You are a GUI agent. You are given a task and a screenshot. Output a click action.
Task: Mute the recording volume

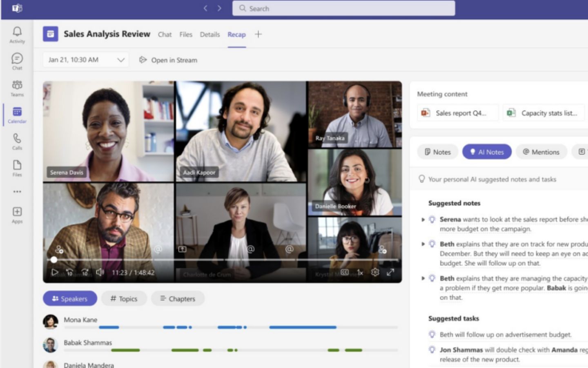pos(100,272)
